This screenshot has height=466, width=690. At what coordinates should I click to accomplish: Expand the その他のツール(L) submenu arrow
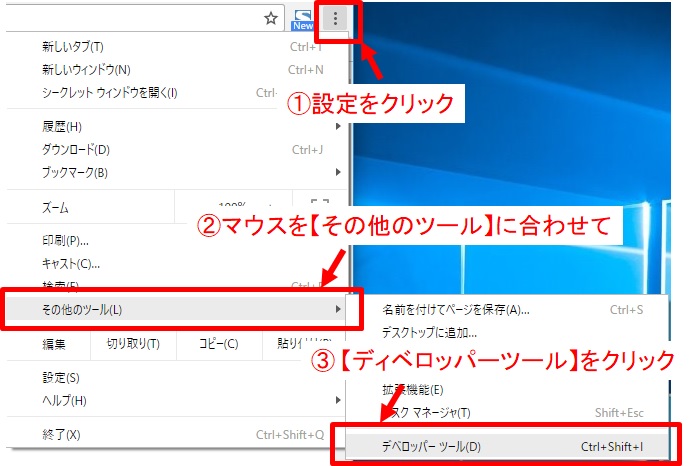pos(338,309)
